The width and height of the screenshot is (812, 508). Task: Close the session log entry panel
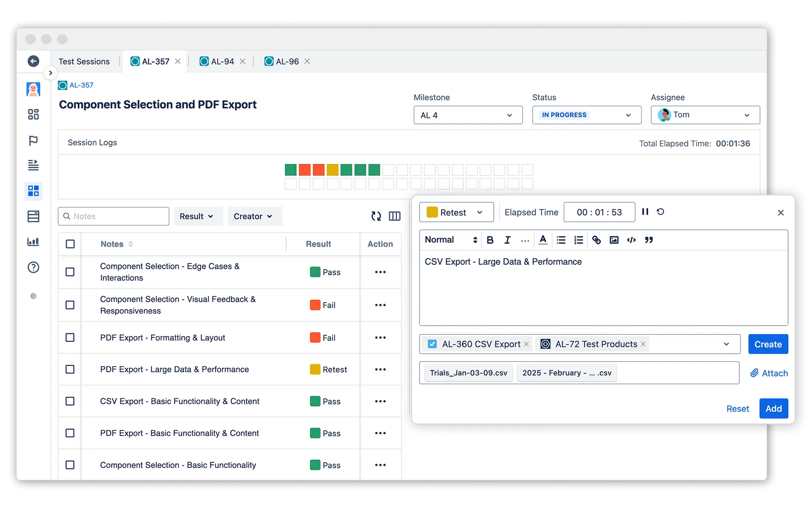(781, 212)
